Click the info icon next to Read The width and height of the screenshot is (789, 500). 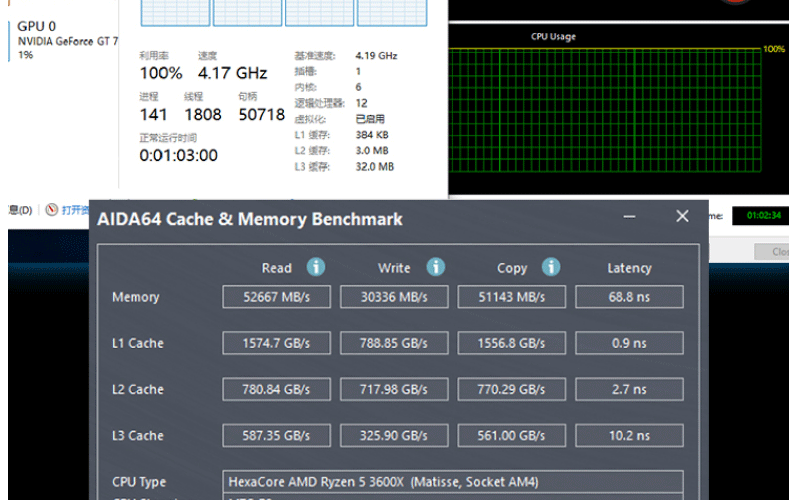point(316,267)
